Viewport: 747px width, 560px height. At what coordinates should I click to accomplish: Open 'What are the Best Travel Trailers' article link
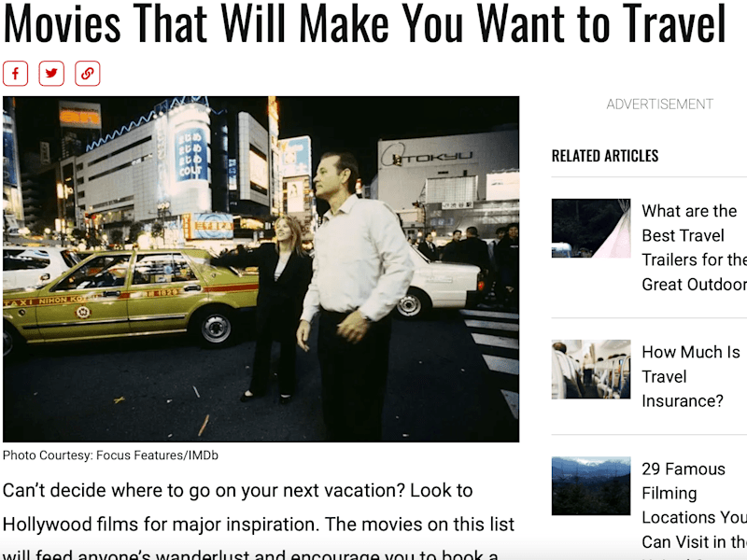(x=694, y=247)
